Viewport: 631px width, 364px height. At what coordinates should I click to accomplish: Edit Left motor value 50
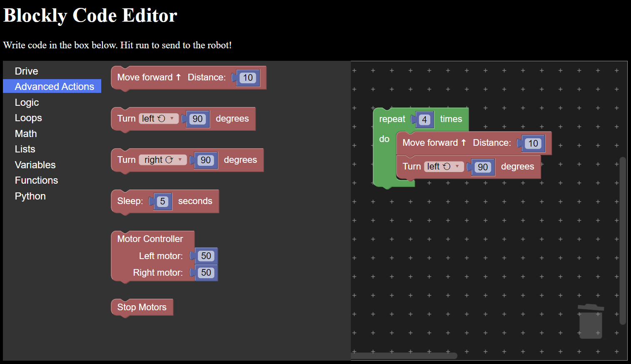coord(206,256)
